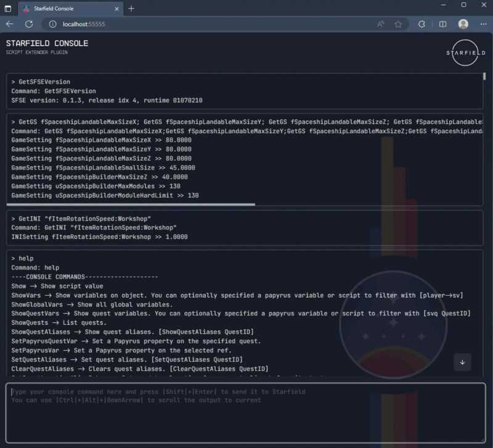Select the 'ShowQuestAliases' help entry

(x=132, y=332)
